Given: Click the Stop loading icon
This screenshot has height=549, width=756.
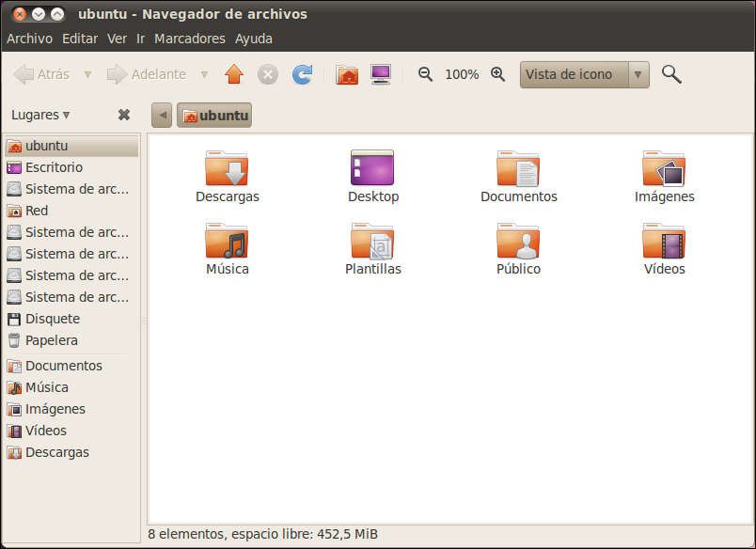Looking at the screenshot, I should click(268, 74).
